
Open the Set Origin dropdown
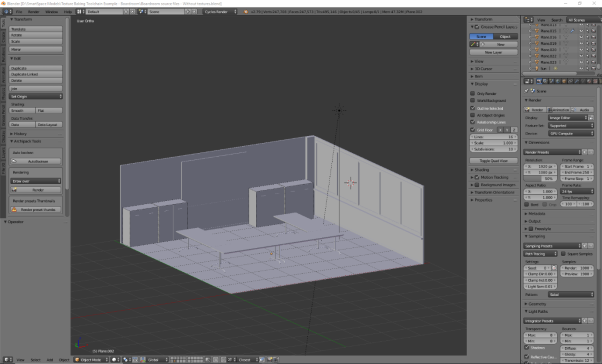(x=36, y=96)
